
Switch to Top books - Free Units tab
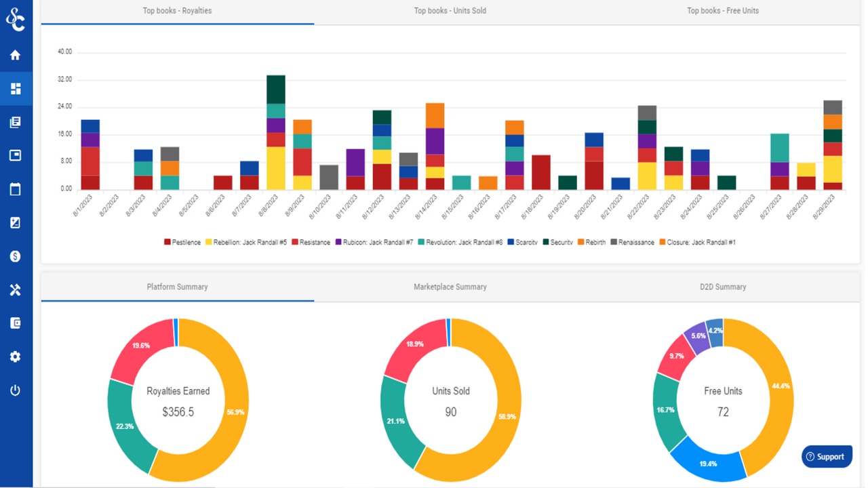(x=723, y=12)
